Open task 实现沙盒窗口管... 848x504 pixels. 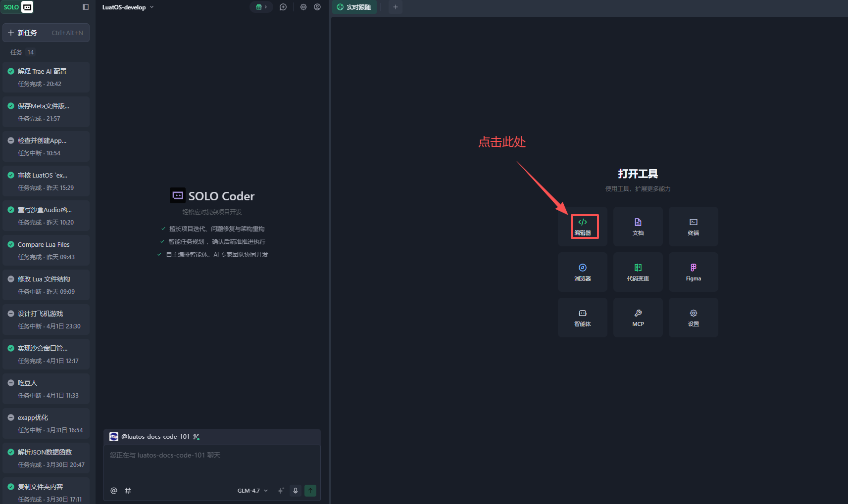(46, 354)
